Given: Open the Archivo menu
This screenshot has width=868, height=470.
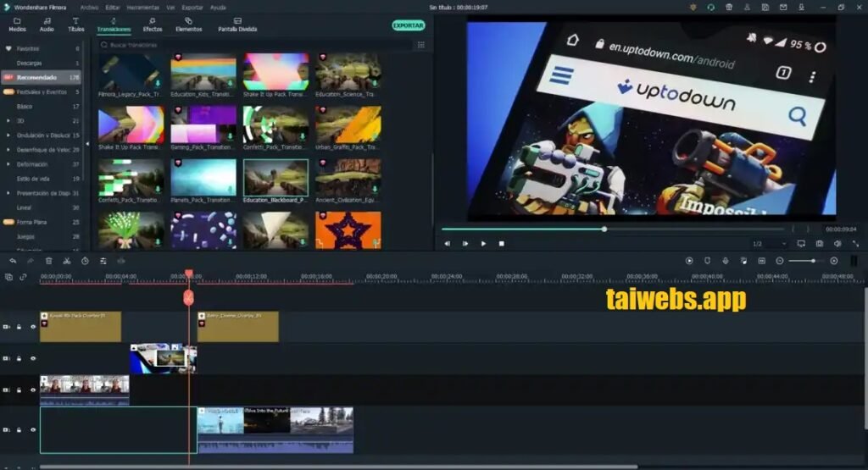Looking at the screenshot, I should [x=89, y=8].
